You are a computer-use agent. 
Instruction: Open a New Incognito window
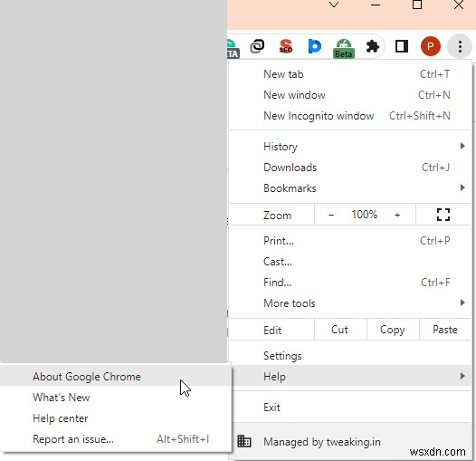point(350,116)
